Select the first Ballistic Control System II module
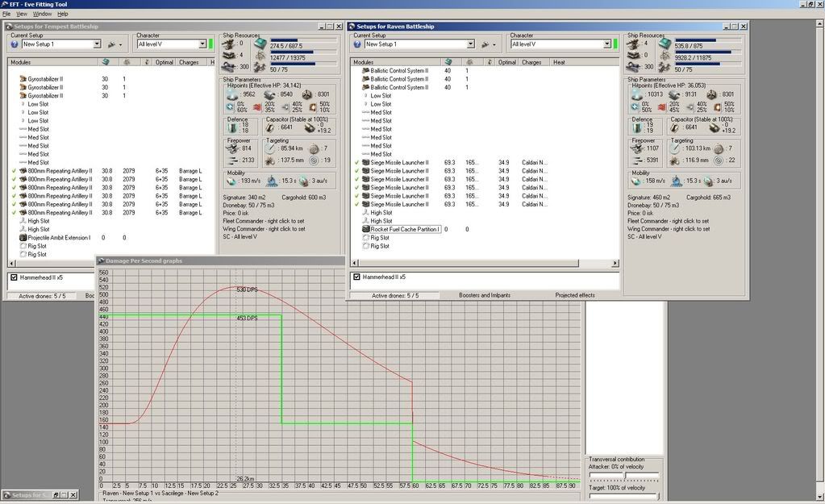825x504 pixels. (x=398, y=71)
